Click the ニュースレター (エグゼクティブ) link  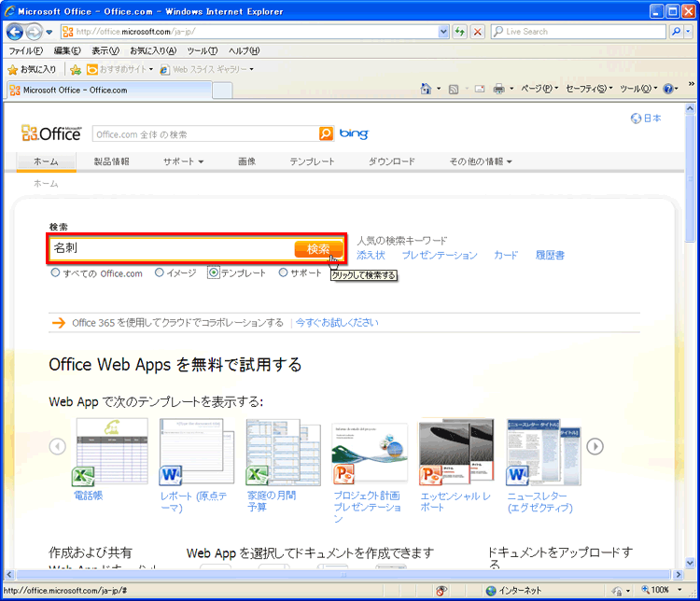(x=539, y=502)
